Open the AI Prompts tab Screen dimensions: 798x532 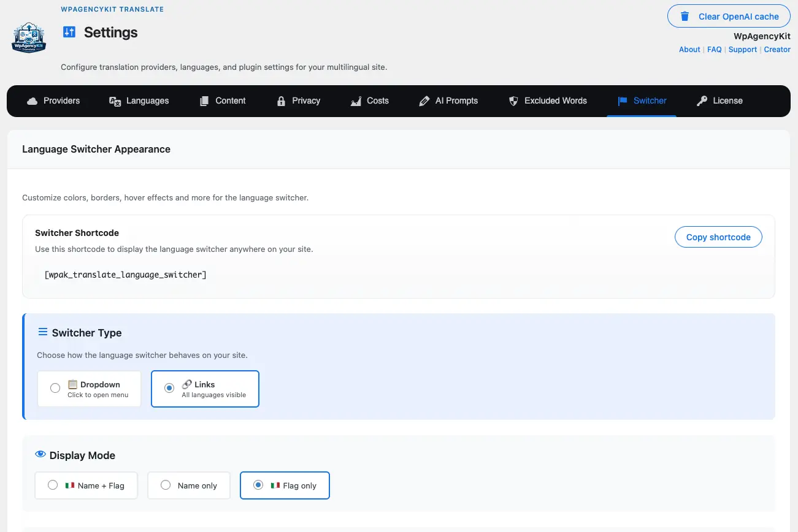448,101
